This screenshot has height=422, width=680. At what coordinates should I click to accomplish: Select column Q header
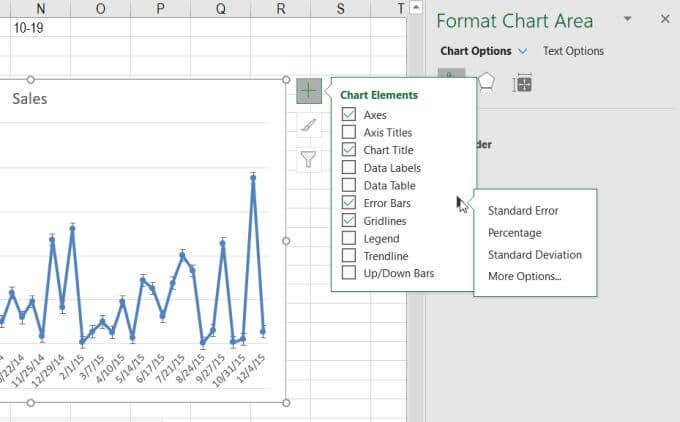pyautogui.click(x=220, y=9)
